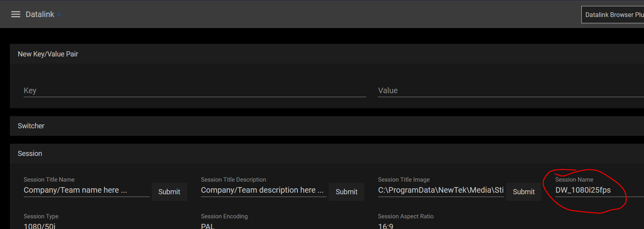The height and width of the screenshot is (229, 644).
Task: Open the hamburger navigation menu
Action: point(16,14)
